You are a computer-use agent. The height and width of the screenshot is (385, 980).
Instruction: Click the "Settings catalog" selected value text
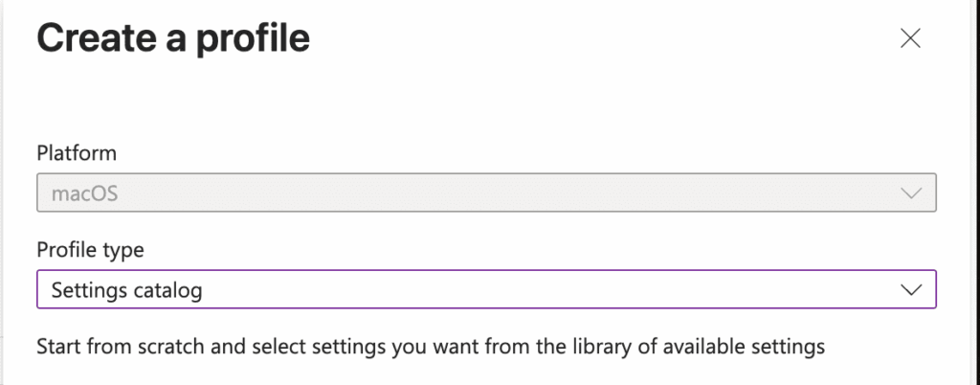pos(126,289)
